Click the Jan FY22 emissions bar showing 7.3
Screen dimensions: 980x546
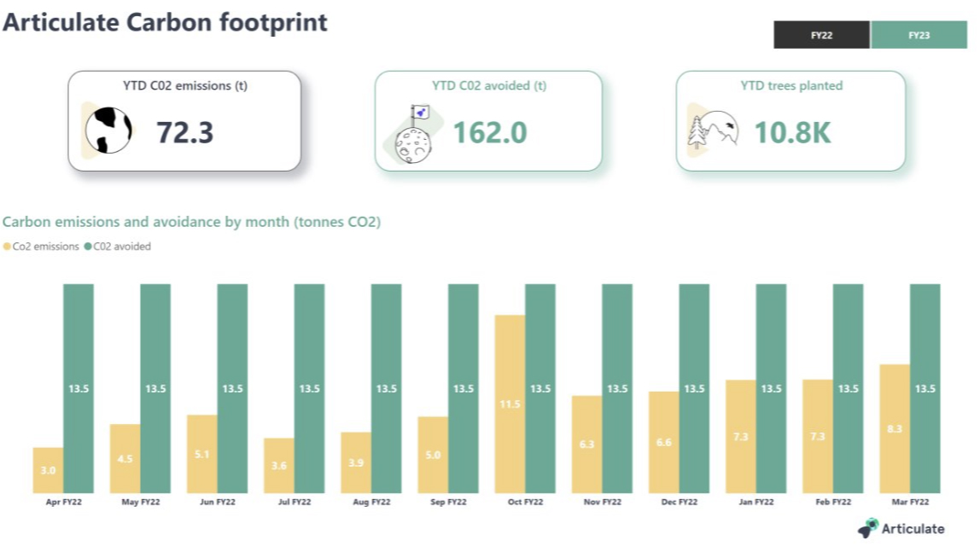[x=741, y=435]
